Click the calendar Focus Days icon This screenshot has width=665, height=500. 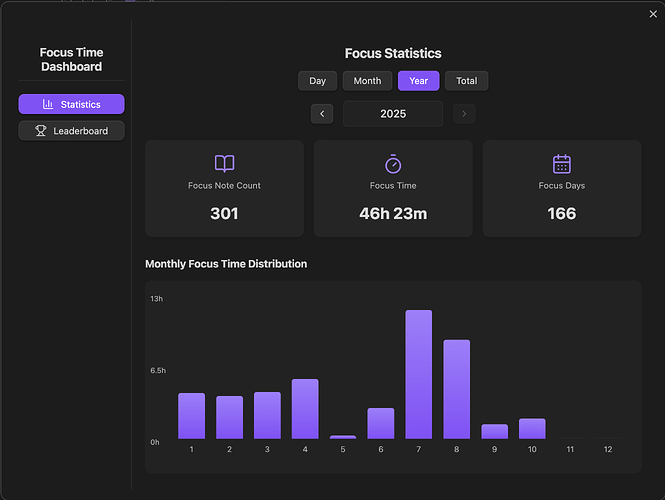point(561,164)
